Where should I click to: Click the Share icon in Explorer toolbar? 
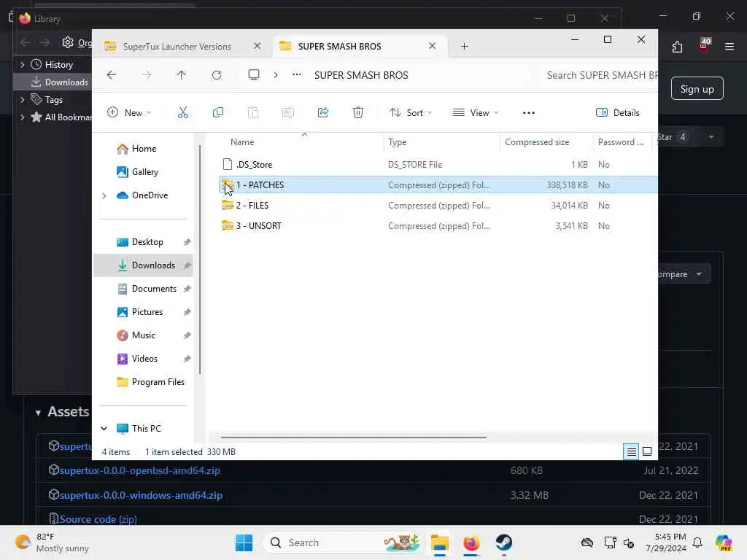click(x=323, y=113)
